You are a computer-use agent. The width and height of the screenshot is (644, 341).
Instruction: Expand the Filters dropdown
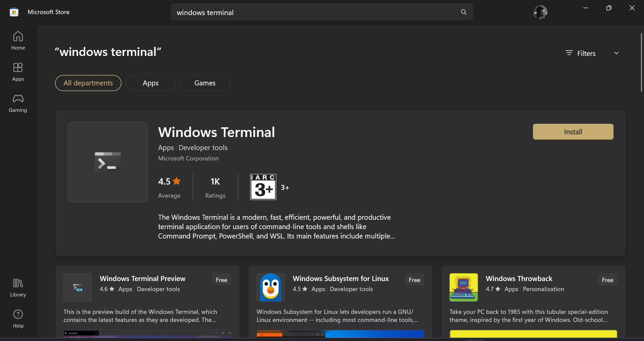pos(586,53)
